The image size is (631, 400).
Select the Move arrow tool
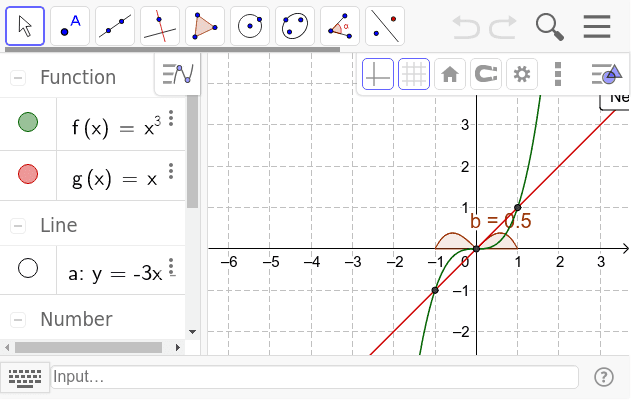(x=25, y=26)
